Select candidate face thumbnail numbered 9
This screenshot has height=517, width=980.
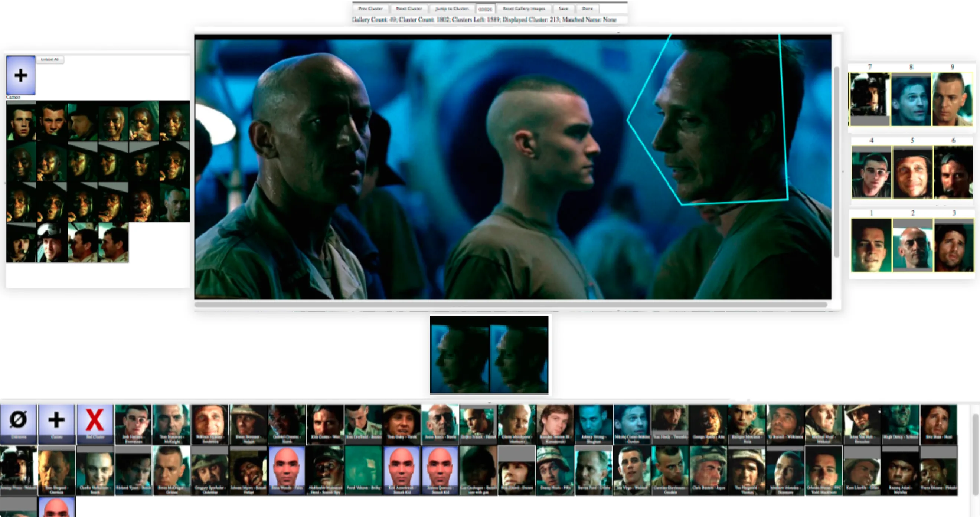[x=952, y=99]
